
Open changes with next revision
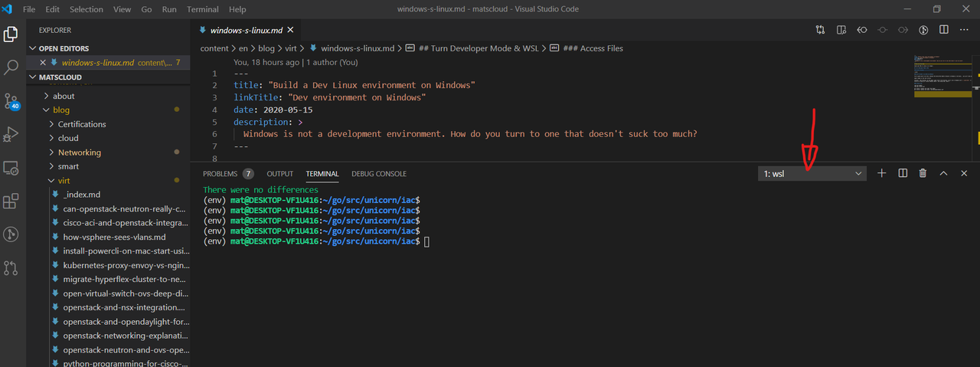pyautogui.click(x=903, y=30)
